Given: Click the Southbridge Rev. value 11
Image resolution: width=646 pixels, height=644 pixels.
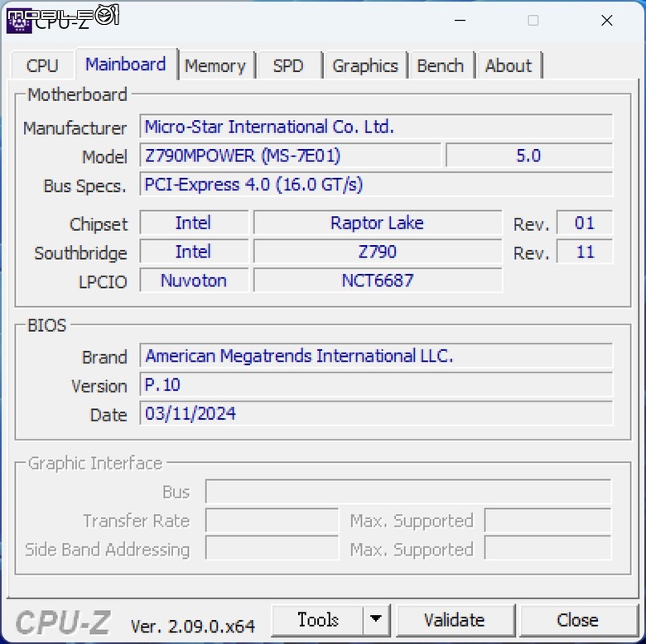Looking at the screenshot, I should (x=585, y=252).
